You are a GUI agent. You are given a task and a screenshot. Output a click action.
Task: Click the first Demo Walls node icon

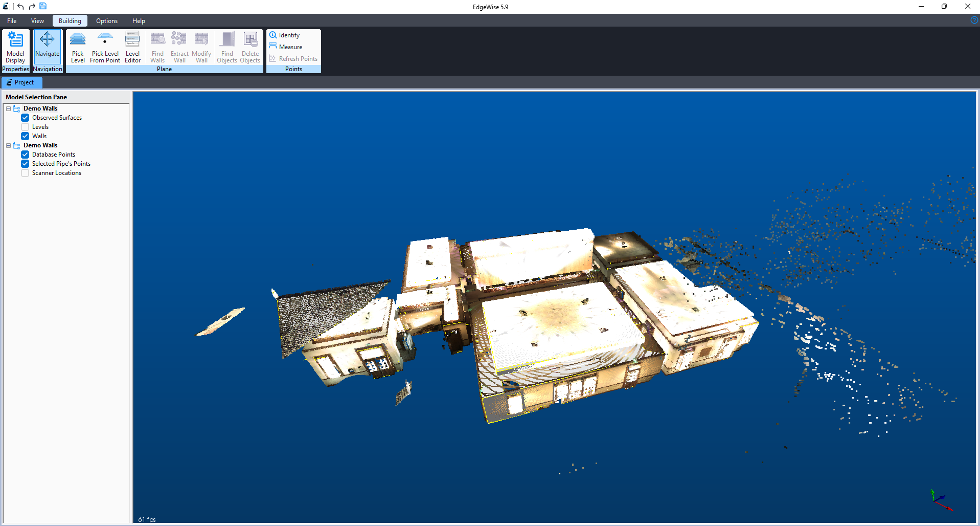tap(16, 108)
